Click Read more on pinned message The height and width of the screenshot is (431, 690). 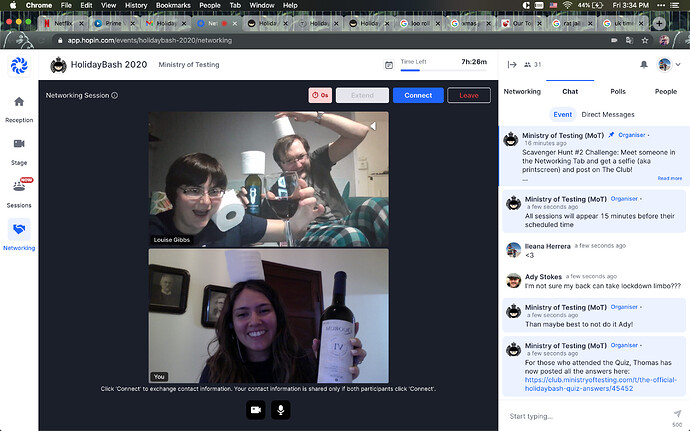click(x=669, y=178)
